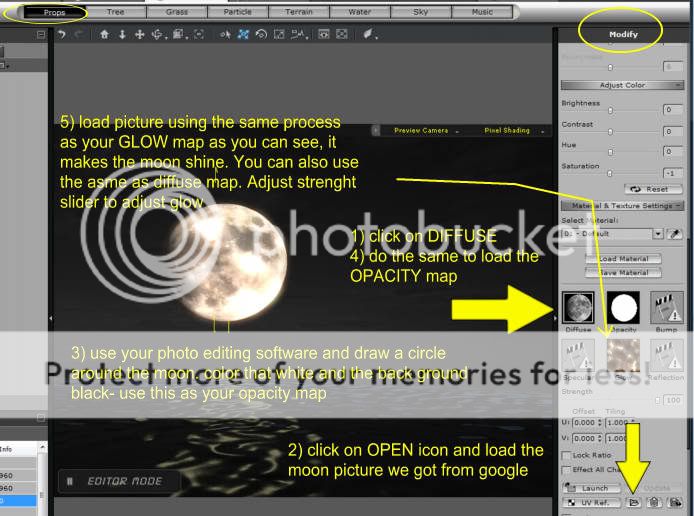Click the Contrast slider handle
The image size is (694, 516).
611,131
